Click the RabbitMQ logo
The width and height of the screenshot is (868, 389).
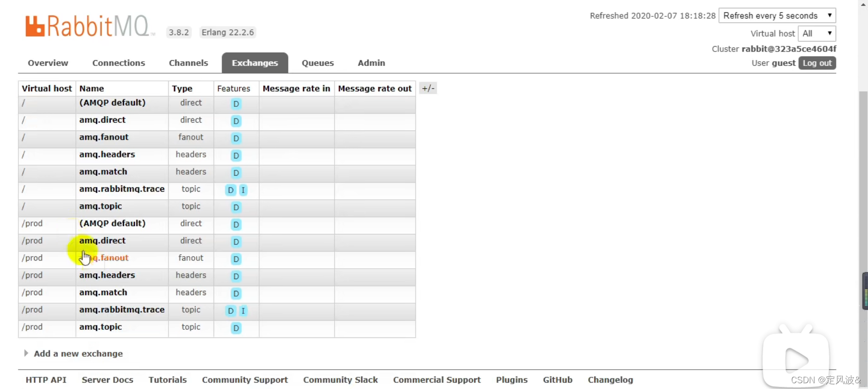point(89,26)
